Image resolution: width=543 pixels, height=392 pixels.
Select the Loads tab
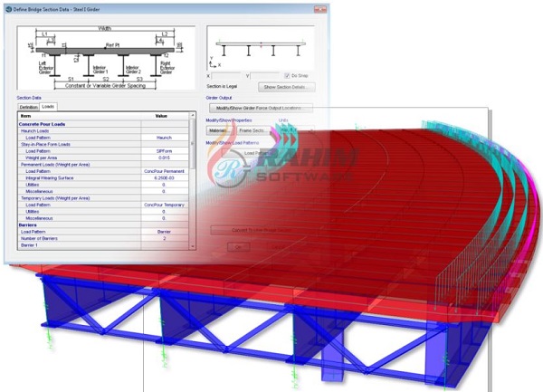point(48,106)
